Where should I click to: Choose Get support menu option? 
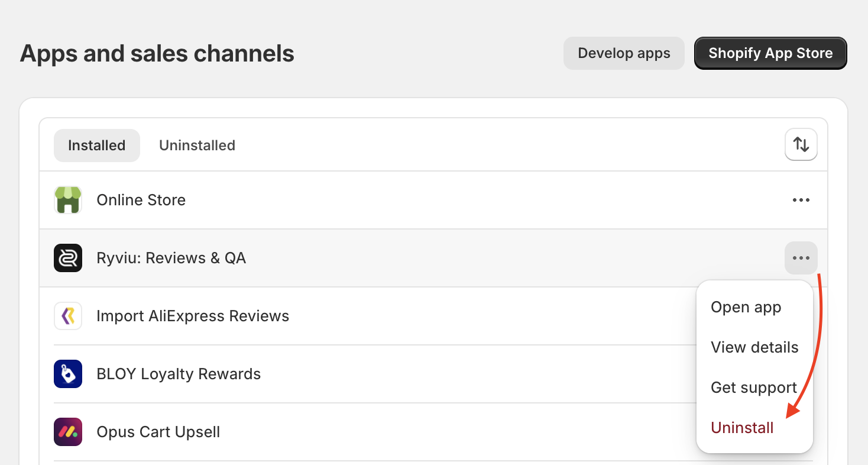tap(754, 387)
